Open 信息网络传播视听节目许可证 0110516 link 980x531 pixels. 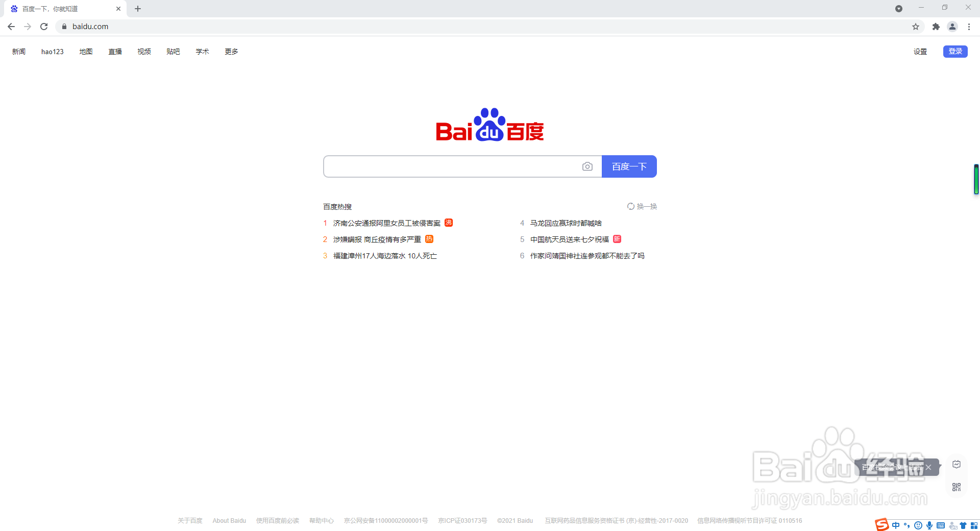[x=750, y=521]
